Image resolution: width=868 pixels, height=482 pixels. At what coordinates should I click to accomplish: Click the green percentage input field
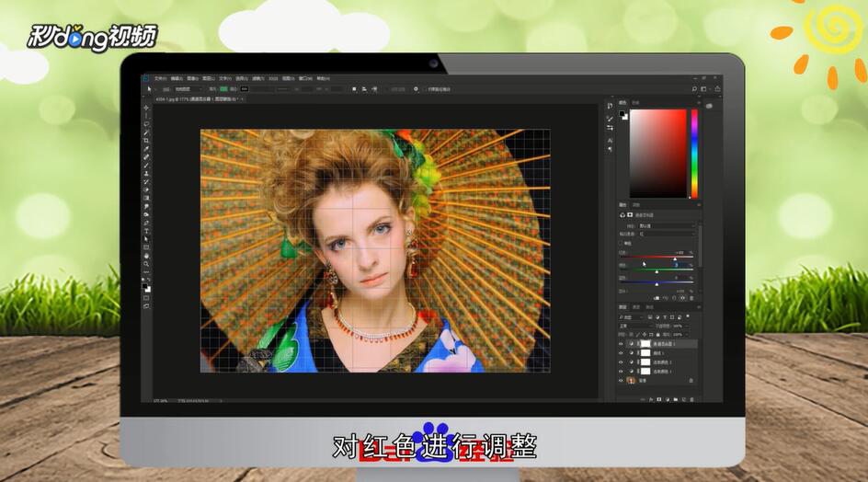click(680, 266)
